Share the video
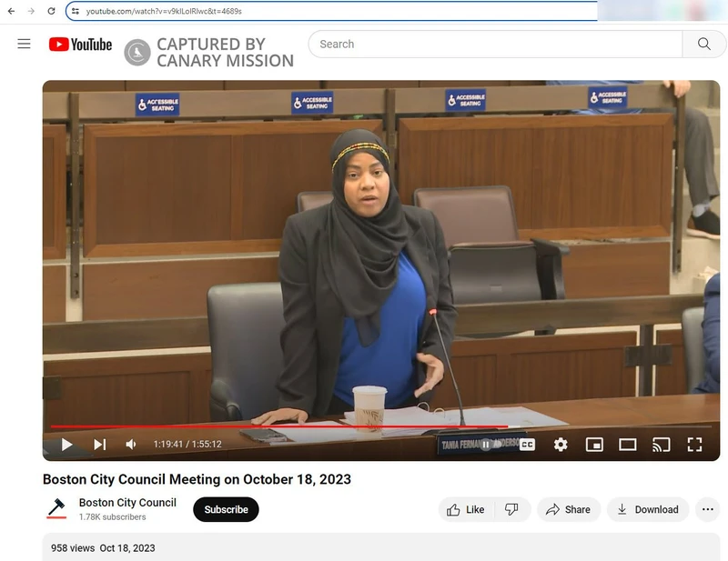The height and width of the screenshot is (561, 728). (569, 509)
